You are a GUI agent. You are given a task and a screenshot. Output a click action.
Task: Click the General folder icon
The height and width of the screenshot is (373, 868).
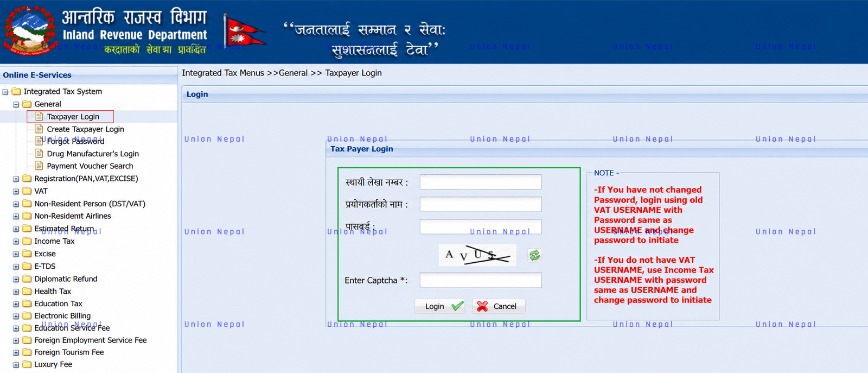[27, 104]
